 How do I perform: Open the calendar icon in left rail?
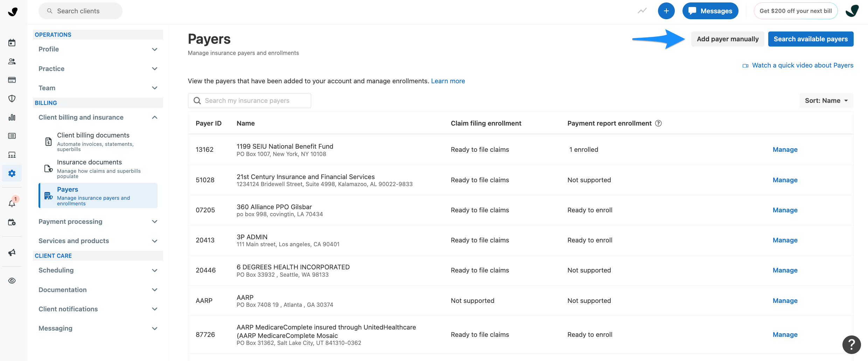[12, 43]
